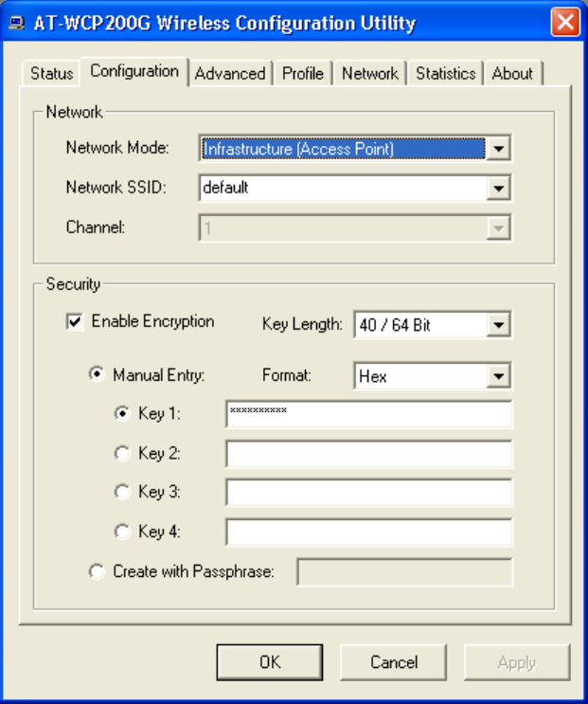Screen dimensions: 588x704
Task: Open the Advanced tab
Action: [x=230, y=73]
